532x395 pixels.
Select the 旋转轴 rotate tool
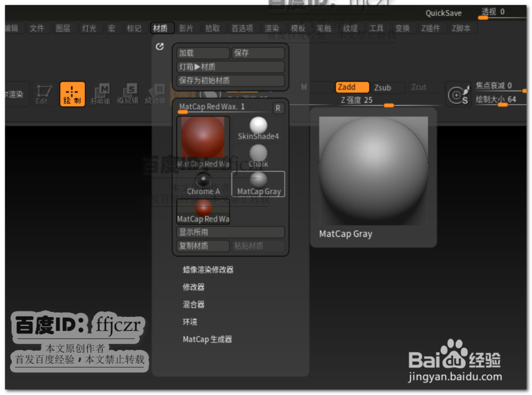[155, 94]
